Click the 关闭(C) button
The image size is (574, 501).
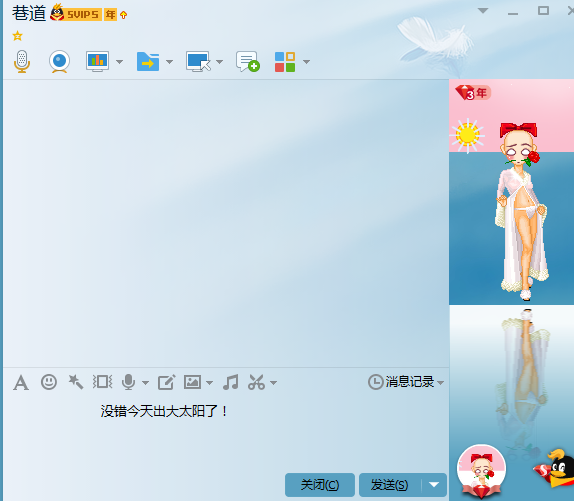(x=320, y=485)
